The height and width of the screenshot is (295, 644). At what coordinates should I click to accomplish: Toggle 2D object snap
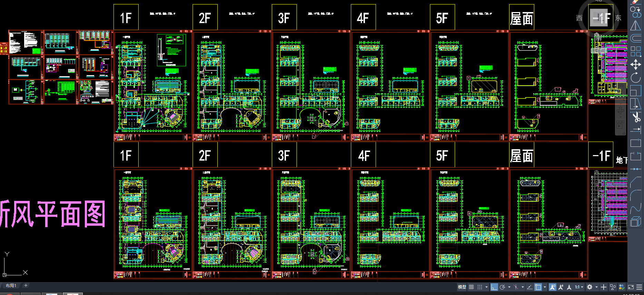point(538,287)
